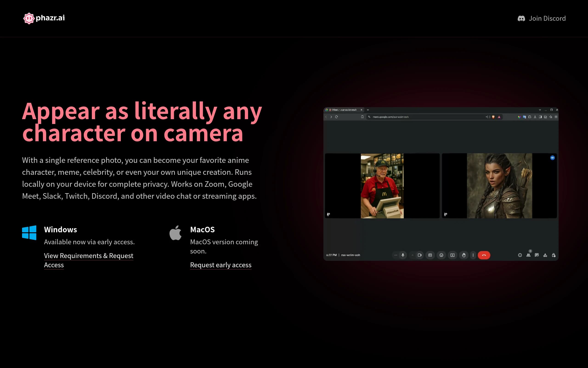Click the meet.google.com address bar
Screen dimensions: 588x368
[434, 117]
